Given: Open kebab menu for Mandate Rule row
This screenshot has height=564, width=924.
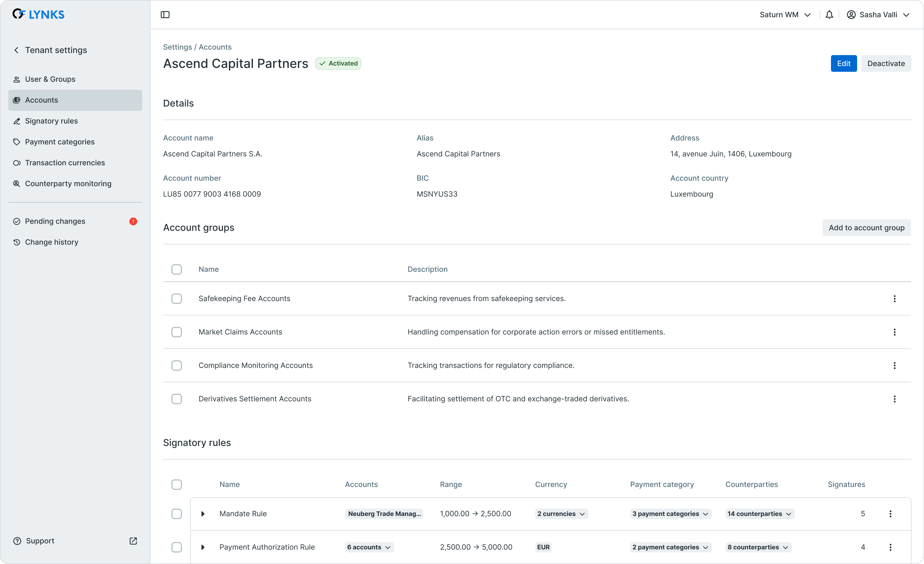Looking at the screenshot, I should (890, 514).
